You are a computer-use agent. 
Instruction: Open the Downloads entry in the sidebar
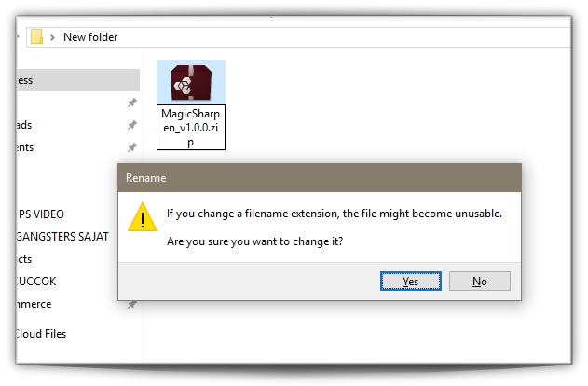tap(24, 125)
